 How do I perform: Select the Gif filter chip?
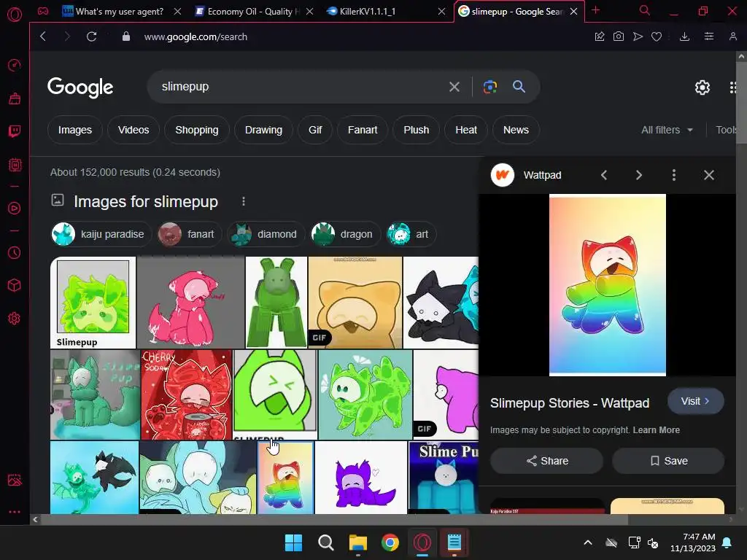click(315, 130)
